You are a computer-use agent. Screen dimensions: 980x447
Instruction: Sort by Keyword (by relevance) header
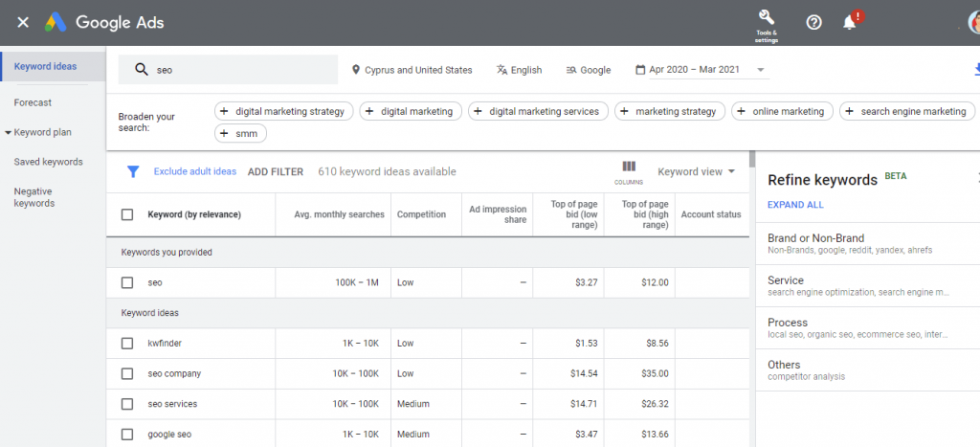pyautogui.click(x=194, y=214)
